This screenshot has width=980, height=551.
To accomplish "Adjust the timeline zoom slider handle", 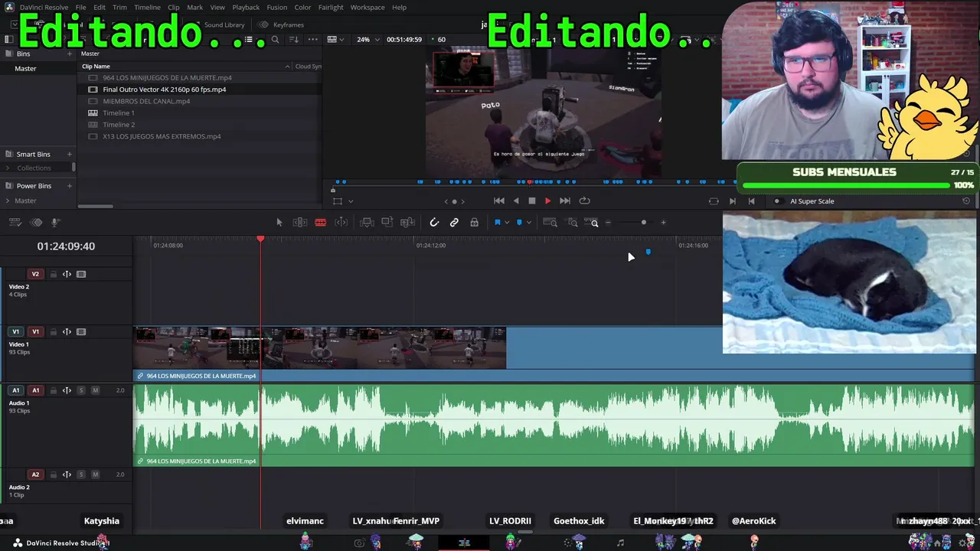I will 644,223.
